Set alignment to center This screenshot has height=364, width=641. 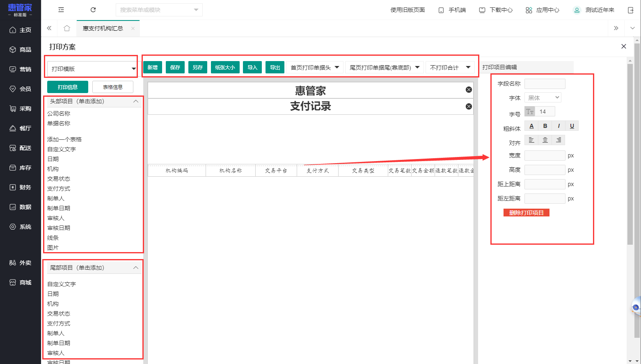point(545,140)
